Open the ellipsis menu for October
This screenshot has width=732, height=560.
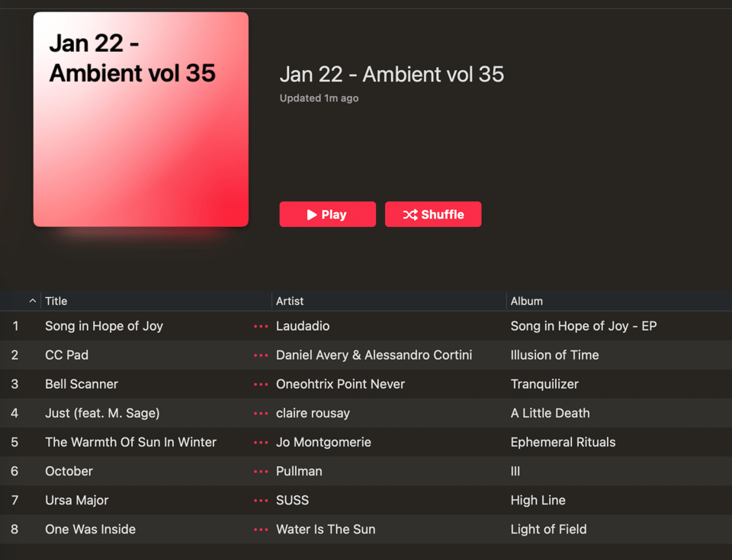[x=261, y=471]
